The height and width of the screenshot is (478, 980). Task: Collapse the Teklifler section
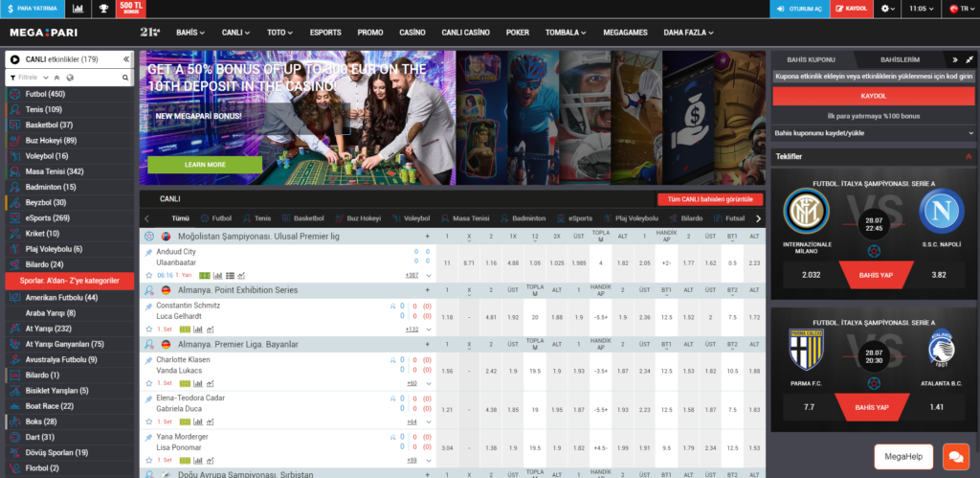click(x=969, y=156)
